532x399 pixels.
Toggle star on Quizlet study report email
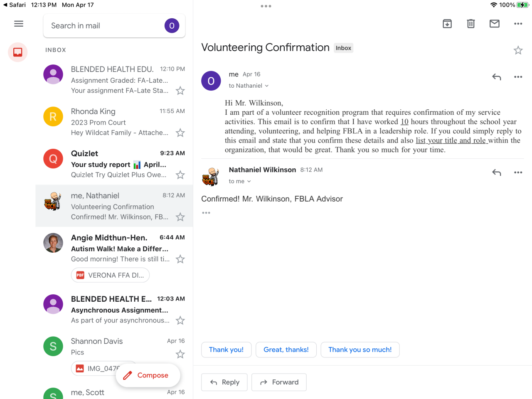tap(180, 175)
